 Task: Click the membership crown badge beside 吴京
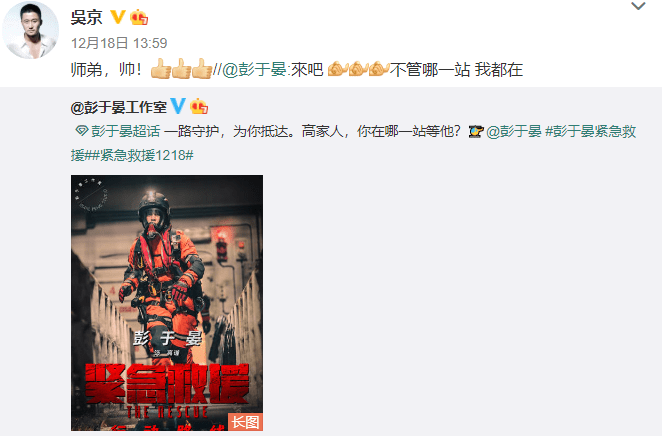pyautogui.click(x=139, y=18)
